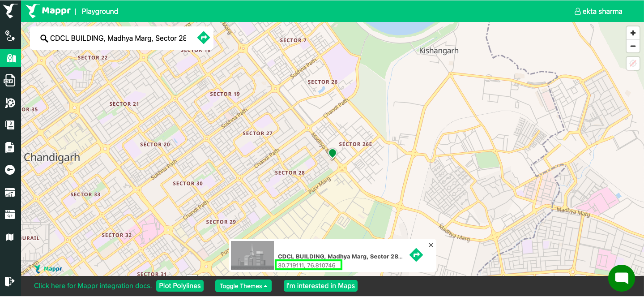The height and width of the screenshot is (297, 644).
Task: Click the route planning icon in sidebar
Action: point(10,36)
